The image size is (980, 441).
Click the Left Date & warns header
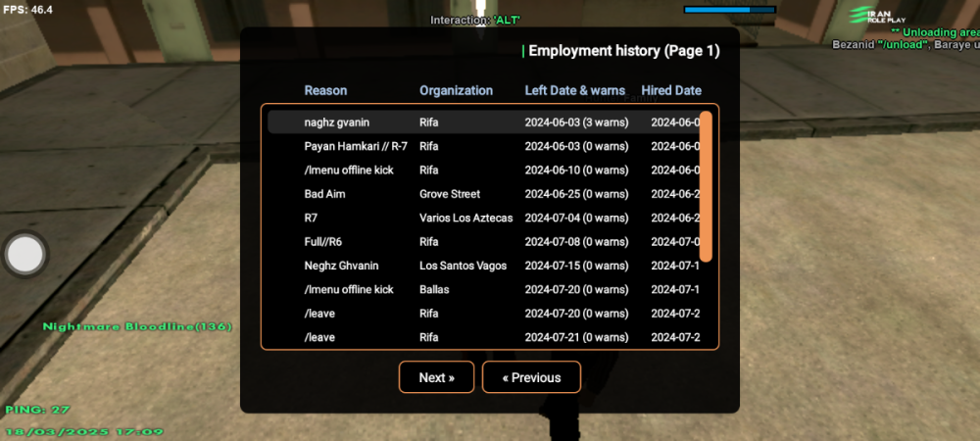click(x=575, y=90)
